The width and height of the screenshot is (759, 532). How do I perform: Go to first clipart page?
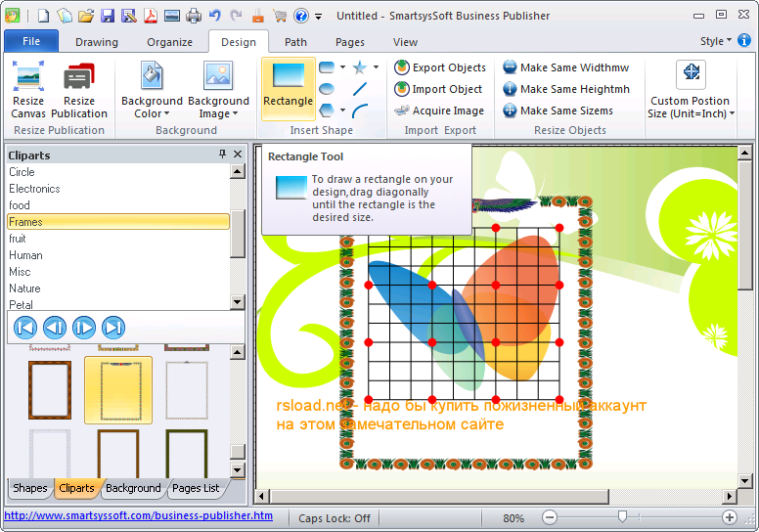pos(25,328)
